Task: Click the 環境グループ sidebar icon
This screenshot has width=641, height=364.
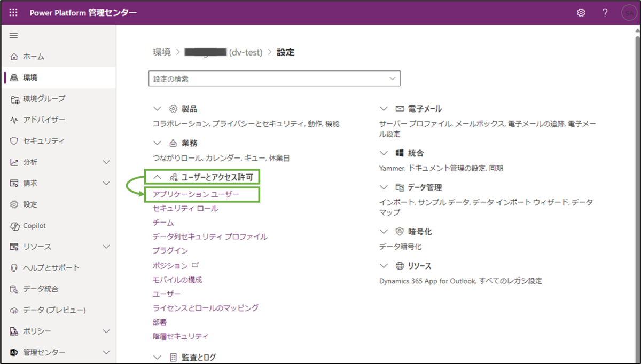Action: tap(14, 99)
